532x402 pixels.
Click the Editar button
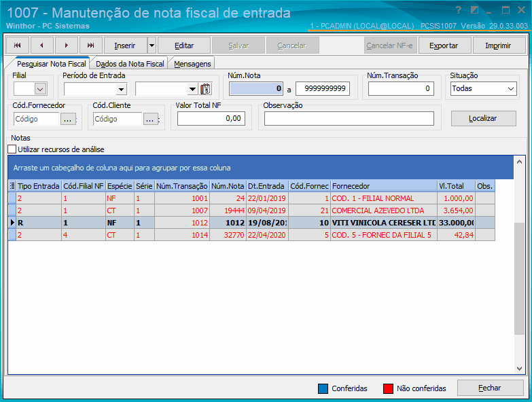[184, 45]
